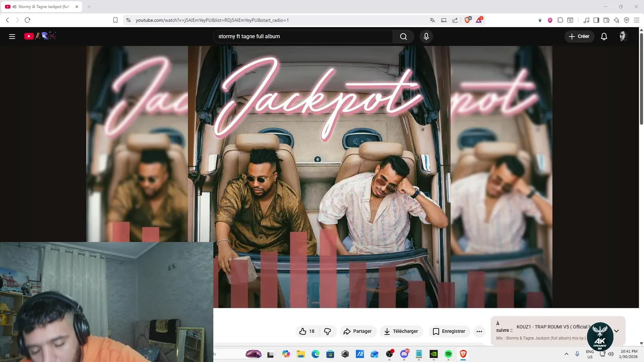This screenshot has height=362, width=644.
Task: Expand the À suivre playlist panel
Action: coord(616,331)
